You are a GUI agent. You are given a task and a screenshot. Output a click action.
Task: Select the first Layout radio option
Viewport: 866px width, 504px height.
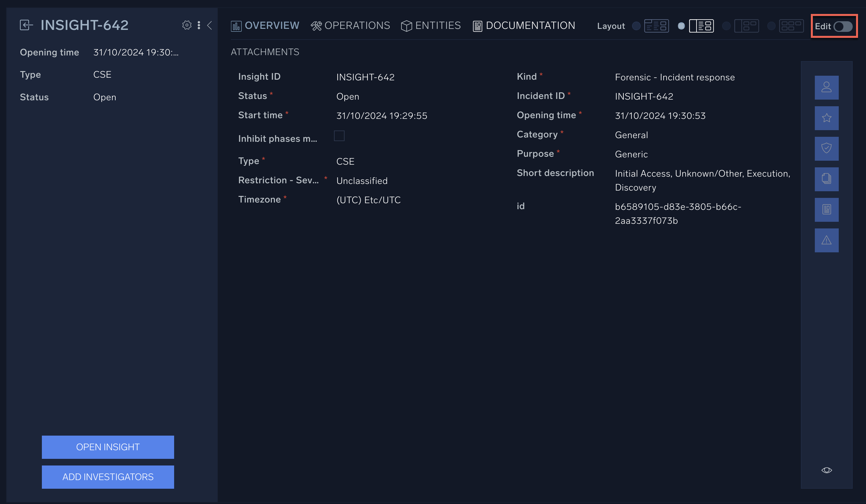point(636,26)
